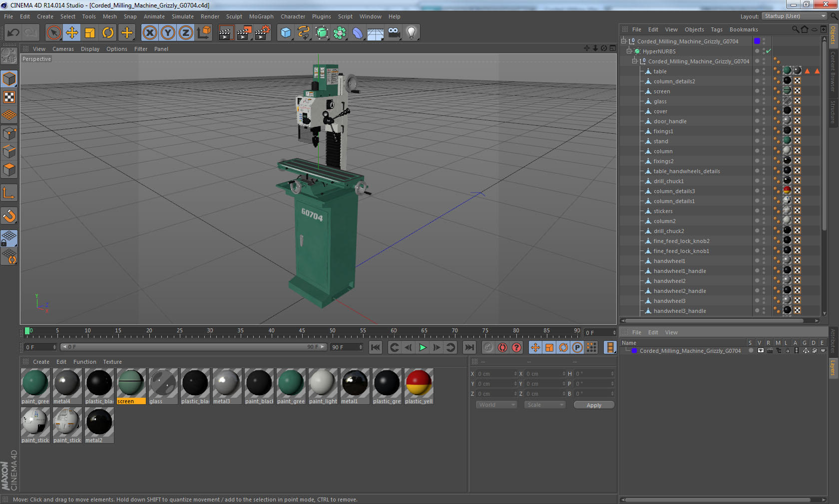Enable Points mode
839x504 pixels.
tap(9, 133)
